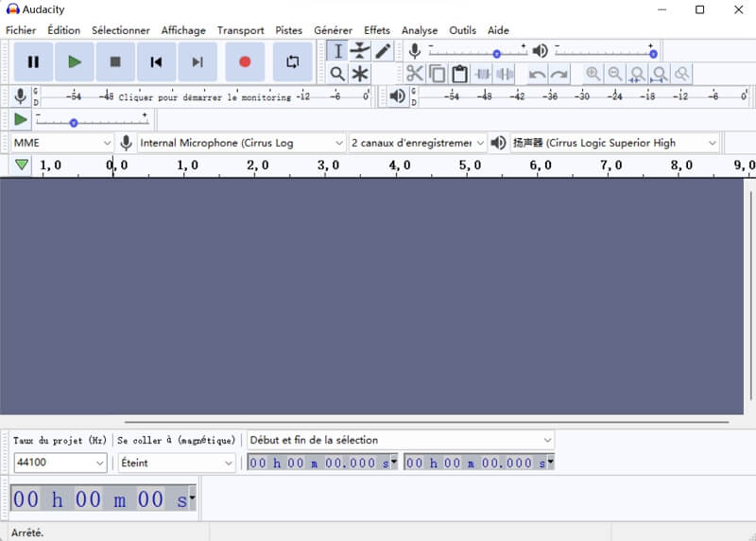Click the Zoom toggle icon

pyautogui.click(x=681, y=74)
